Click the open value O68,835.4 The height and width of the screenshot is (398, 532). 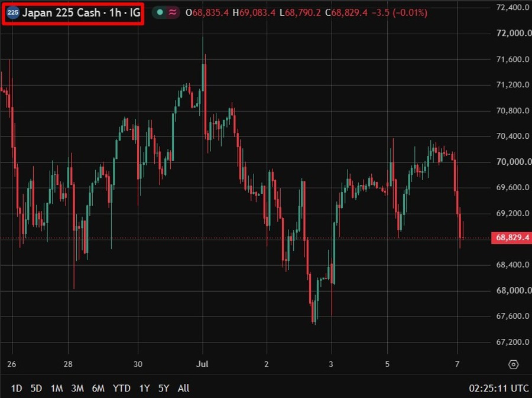[x=207, y=13]
